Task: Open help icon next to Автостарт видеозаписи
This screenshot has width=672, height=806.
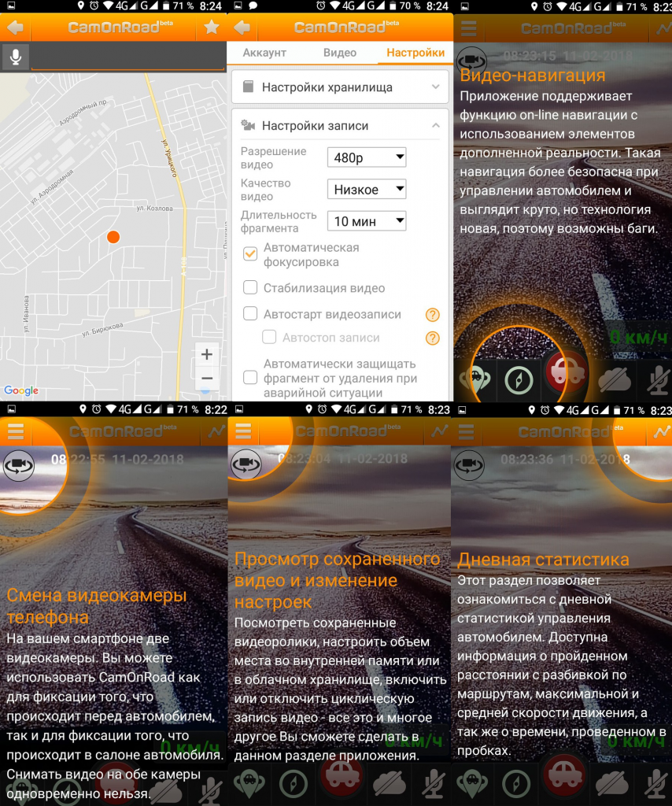Action: [433, 315]
